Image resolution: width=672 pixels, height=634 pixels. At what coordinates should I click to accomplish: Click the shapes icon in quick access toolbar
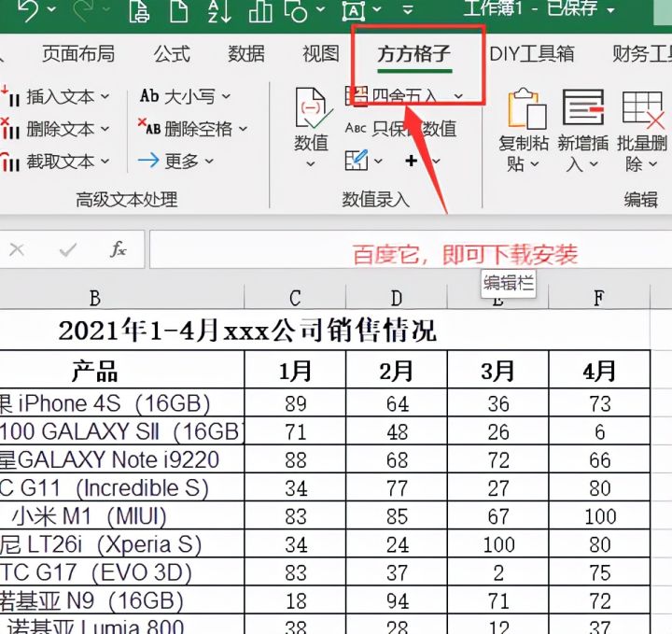[296, 10]
